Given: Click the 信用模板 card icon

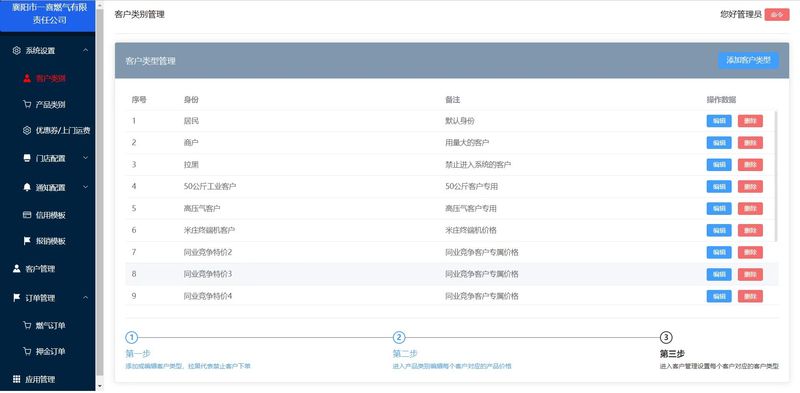Looking at the screenshot, I should click(x=27, y=215).
